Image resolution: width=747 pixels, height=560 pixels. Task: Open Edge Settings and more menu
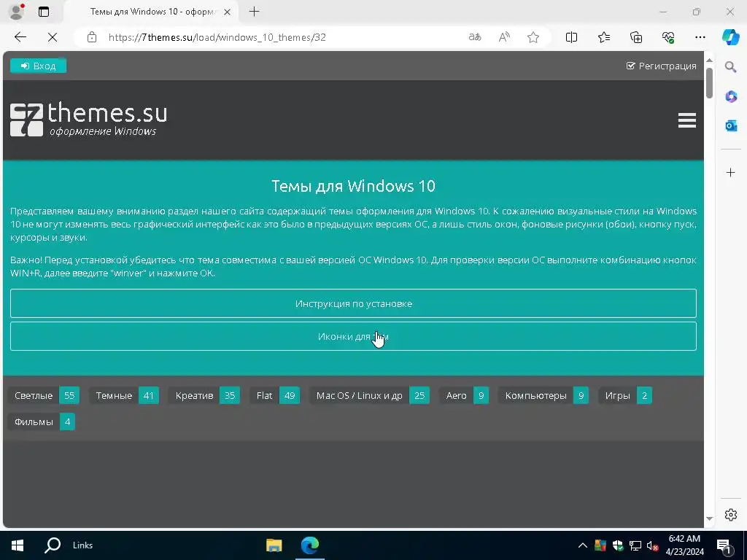click(x=700, y=37)
